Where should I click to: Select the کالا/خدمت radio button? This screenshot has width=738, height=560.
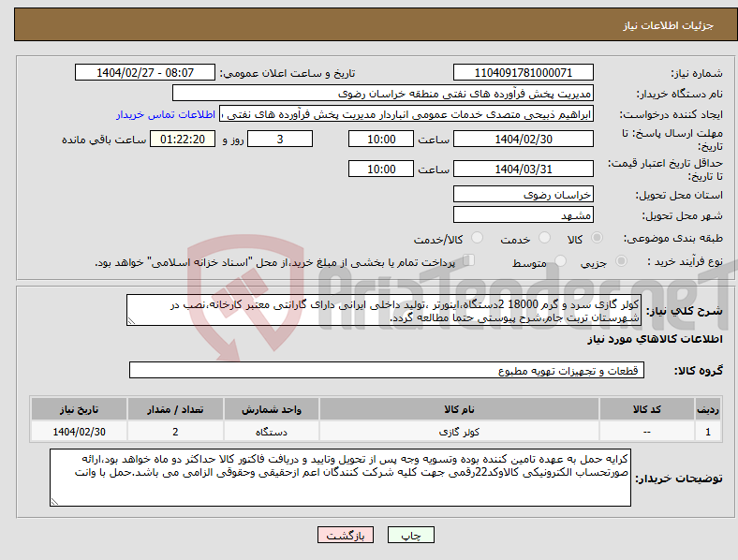tap(478, 238)
